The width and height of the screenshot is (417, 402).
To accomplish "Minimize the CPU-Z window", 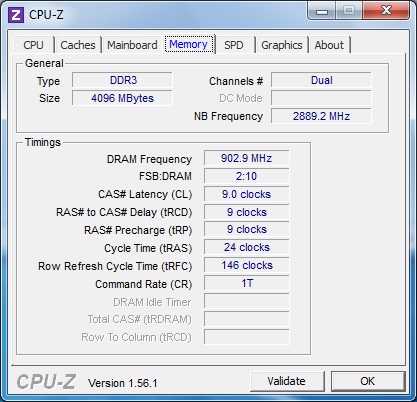I will [322, 11].
